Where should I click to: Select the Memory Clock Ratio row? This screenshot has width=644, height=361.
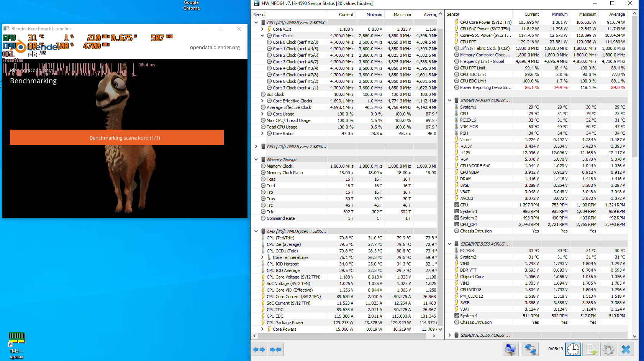344,173
